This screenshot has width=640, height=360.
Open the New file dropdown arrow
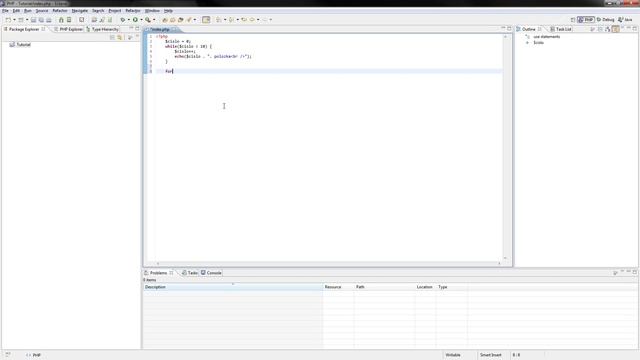click(x=14, y=20)
